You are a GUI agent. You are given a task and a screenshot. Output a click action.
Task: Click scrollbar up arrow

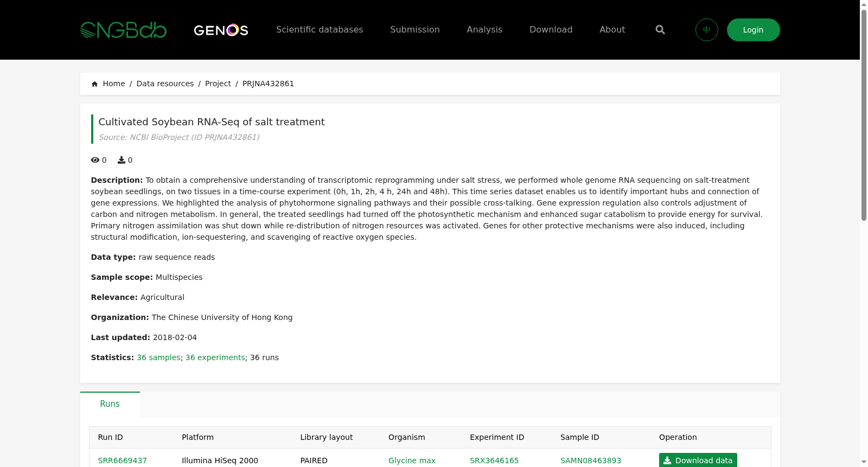click(864, 4)
